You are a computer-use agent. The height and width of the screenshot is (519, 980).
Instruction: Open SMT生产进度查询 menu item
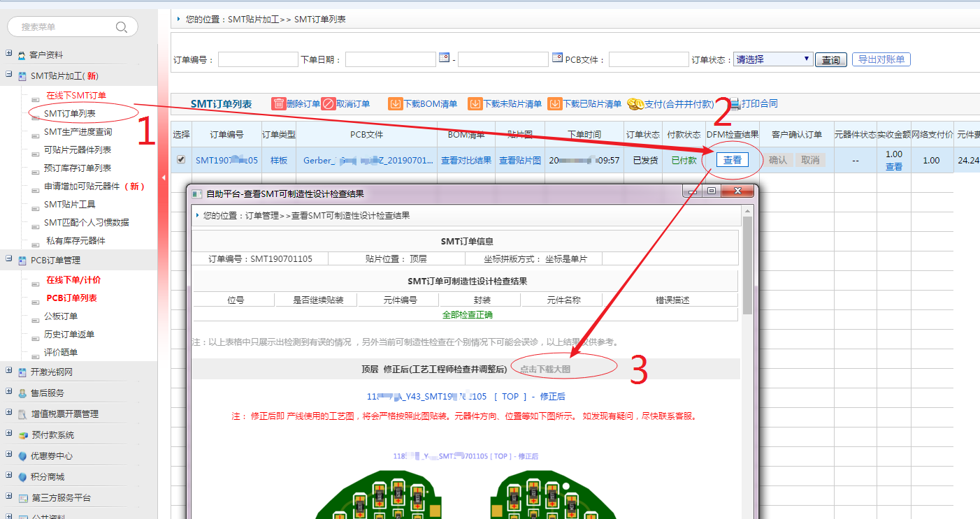pyautogui.click(x=78, y=131)
